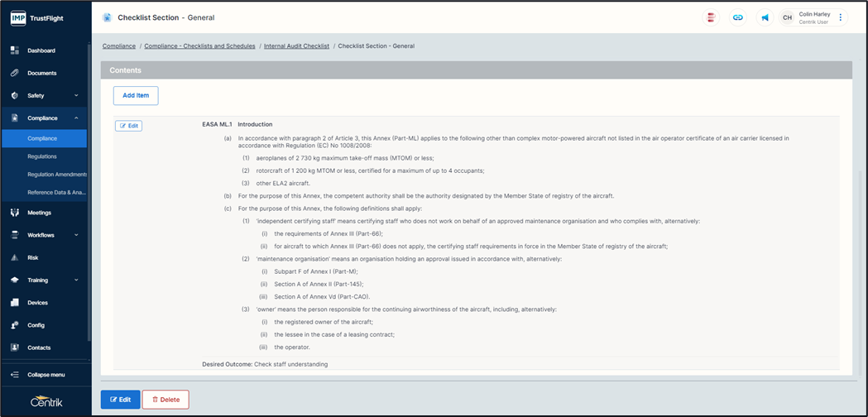This screenshot has height=417, width=868.
Task: Click the red Delete button
Action: point(165,400)
